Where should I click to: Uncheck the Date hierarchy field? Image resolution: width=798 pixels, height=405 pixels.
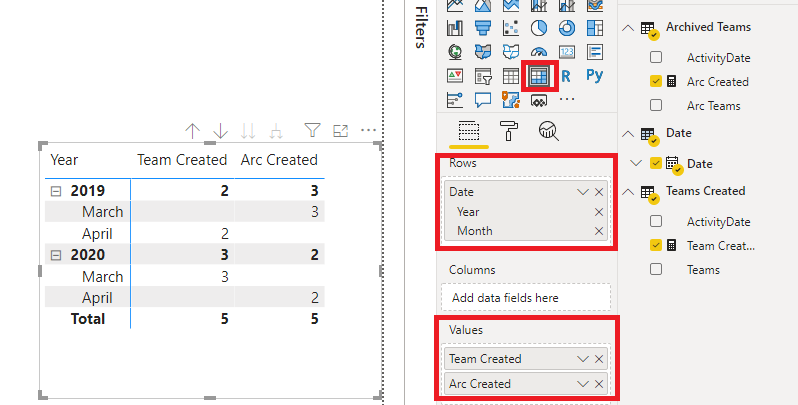pos(656,163)
